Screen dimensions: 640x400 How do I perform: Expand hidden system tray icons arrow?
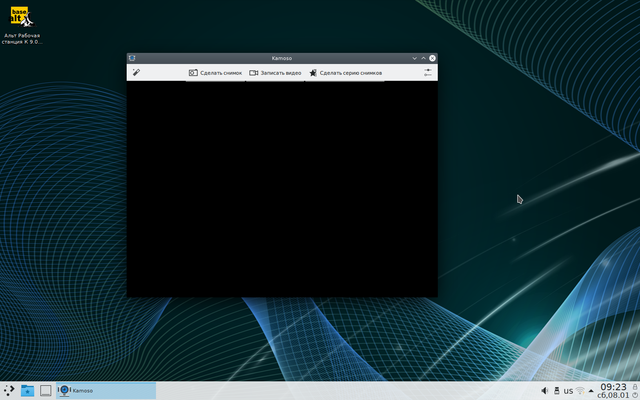point(591,391)
